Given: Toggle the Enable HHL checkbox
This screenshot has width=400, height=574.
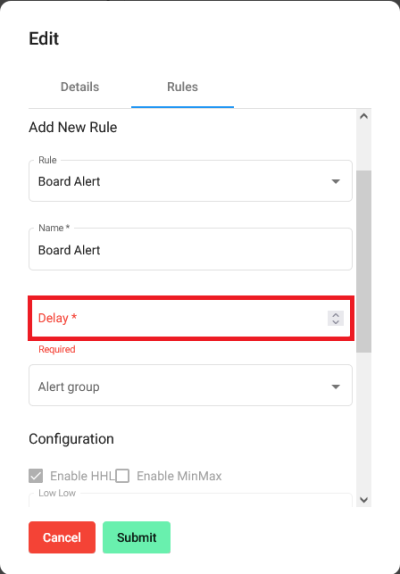Looking at the screenshot, I should (36, 476).
